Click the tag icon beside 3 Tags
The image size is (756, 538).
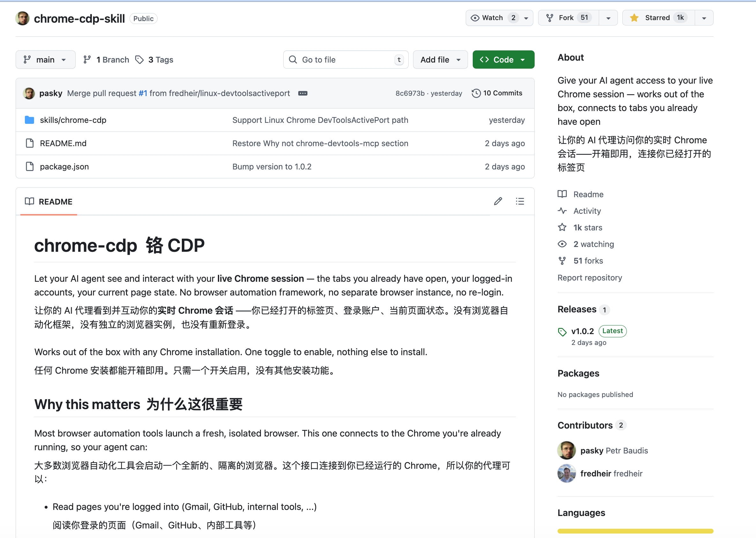pyautogui.click(x=139, y=60)
